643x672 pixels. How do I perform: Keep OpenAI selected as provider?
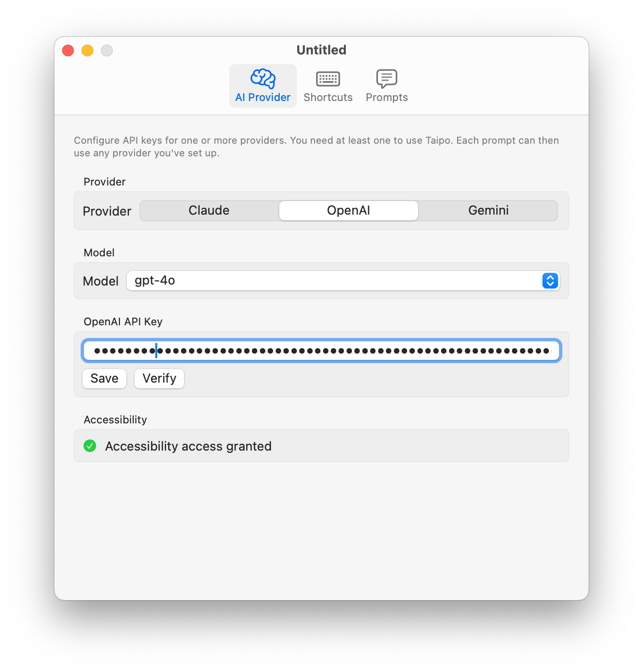348,210
